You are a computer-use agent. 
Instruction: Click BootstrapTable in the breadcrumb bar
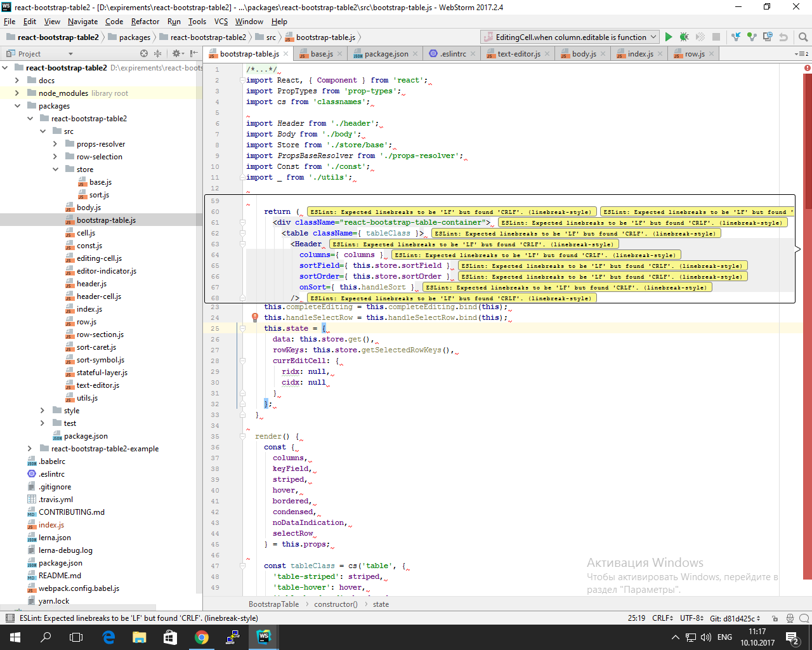(x=273, y=604)
